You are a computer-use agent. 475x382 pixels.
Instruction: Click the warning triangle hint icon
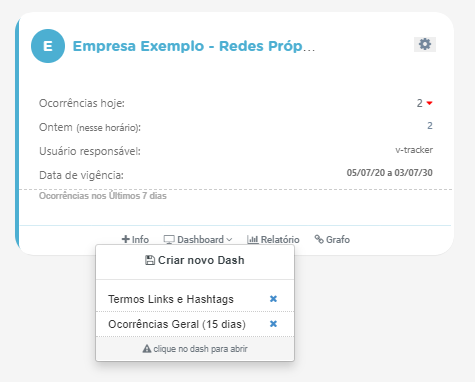147,349
